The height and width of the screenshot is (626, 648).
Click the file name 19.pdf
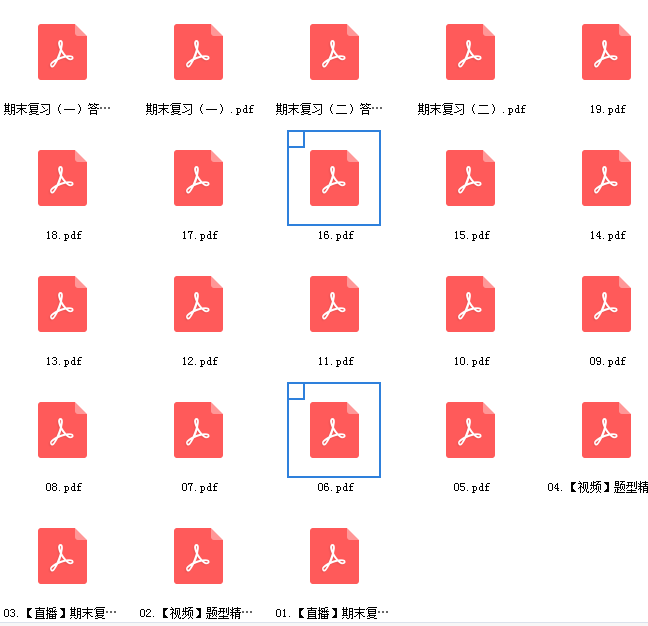608,109
